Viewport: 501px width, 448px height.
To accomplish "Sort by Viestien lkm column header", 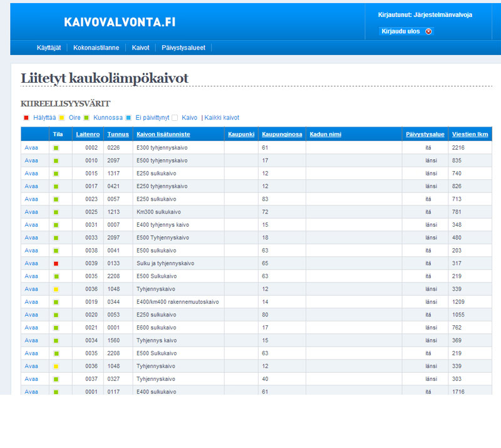I will [470, 135].
